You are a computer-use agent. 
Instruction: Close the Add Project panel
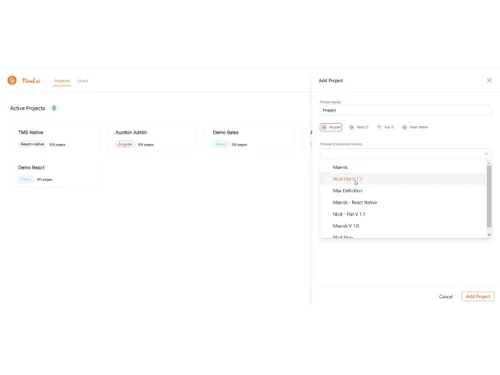tap(489, 80)
